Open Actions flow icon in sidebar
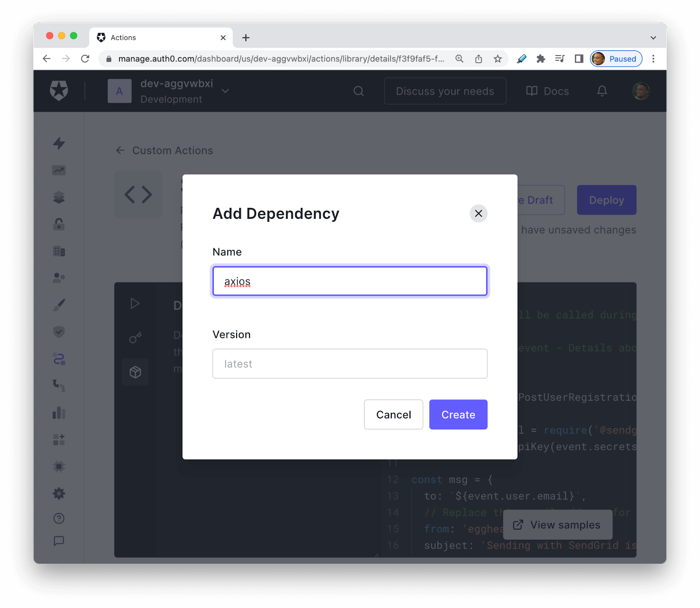 click(x=59, y=359)
